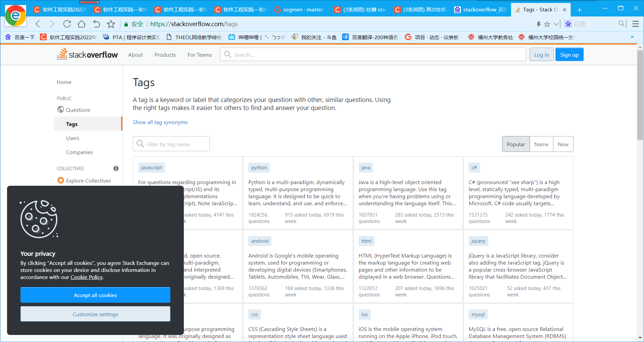Screen dimensions: 644x342
Task: Open new tab with plus icon
Action: pyautogui.click(x=579, y=10)
